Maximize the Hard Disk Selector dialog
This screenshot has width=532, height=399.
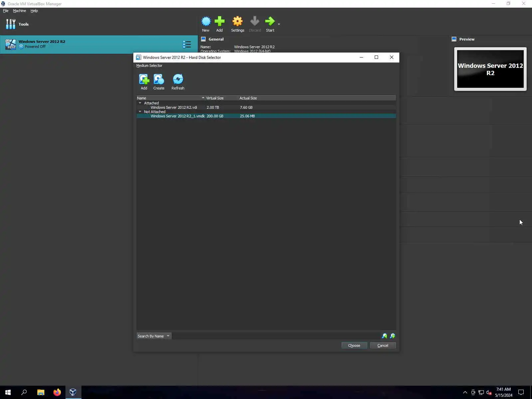click(x=376, y=57)
